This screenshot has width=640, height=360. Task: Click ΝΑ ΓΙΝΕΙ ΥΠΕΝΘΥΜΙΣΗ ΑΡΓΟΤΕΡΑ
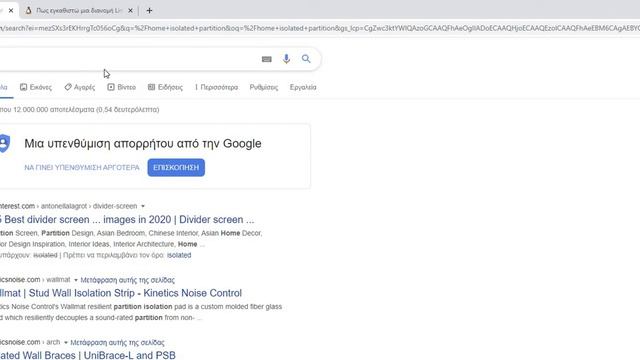click(82, 167)
